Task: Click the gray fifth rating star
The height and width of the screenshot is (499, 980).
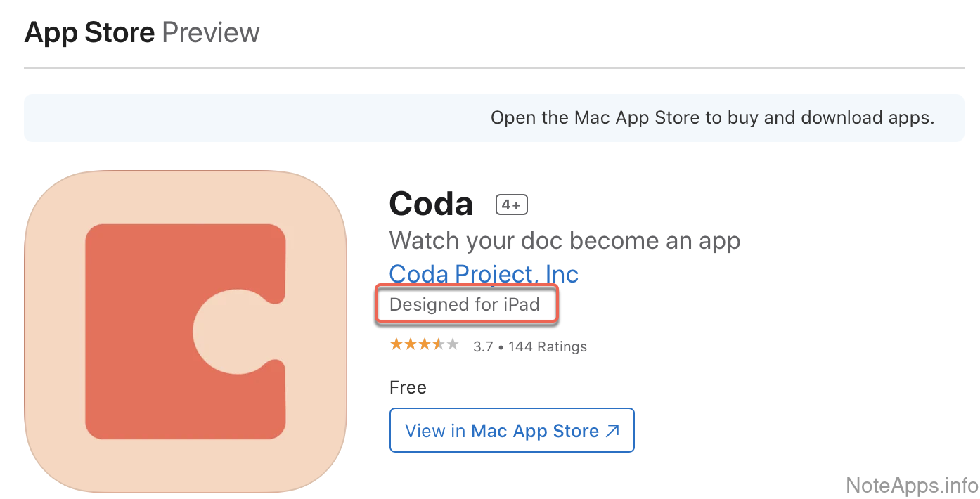Action: [453, 344]
